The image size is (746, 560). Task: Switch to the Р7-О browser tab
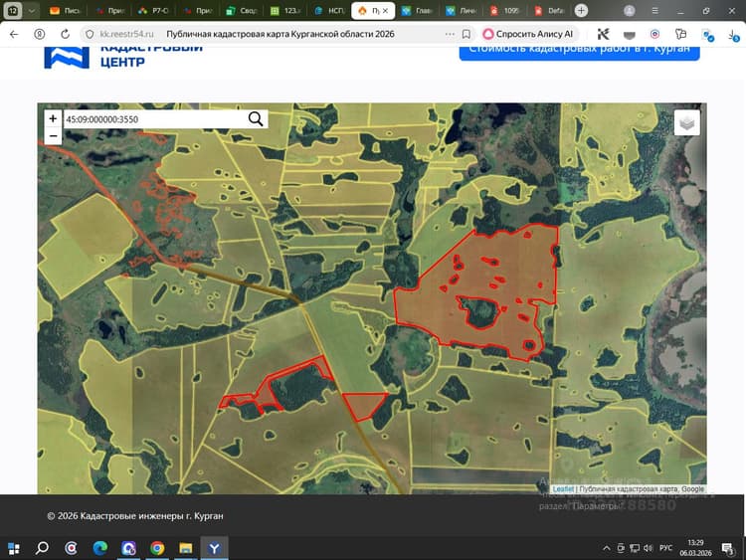153,11
